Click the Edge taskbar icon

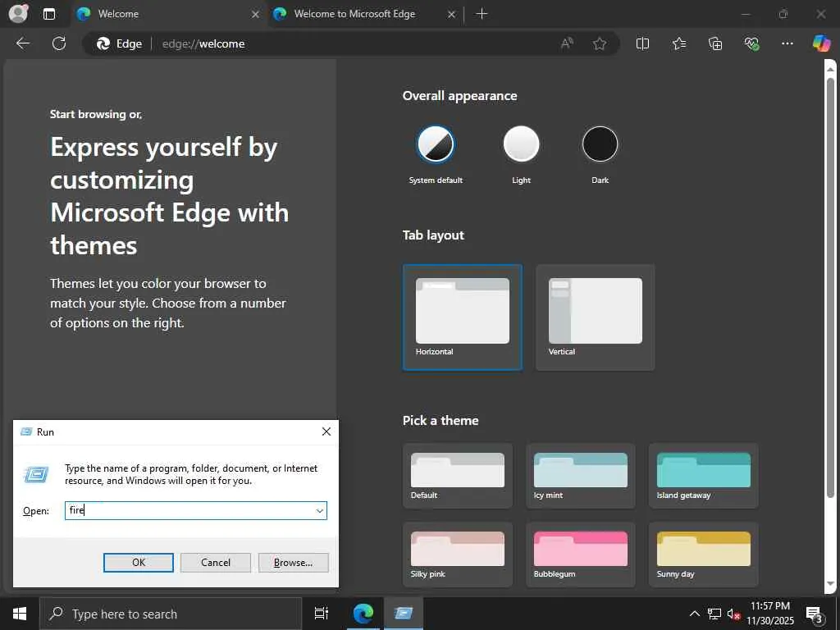click(x=363, y=614)
